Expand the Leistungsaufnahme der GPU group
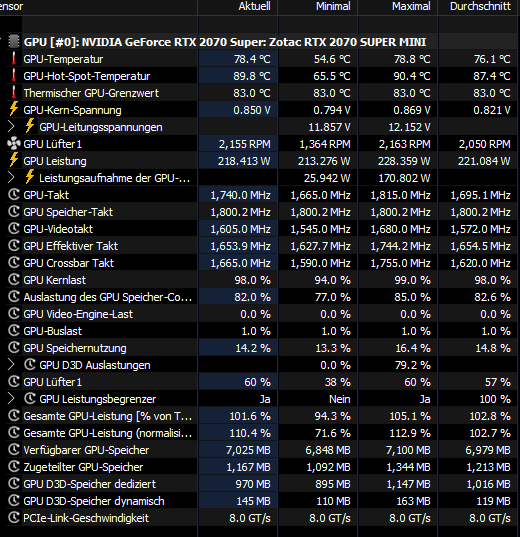The image size is (520, 537). click(x=11, y=178)
